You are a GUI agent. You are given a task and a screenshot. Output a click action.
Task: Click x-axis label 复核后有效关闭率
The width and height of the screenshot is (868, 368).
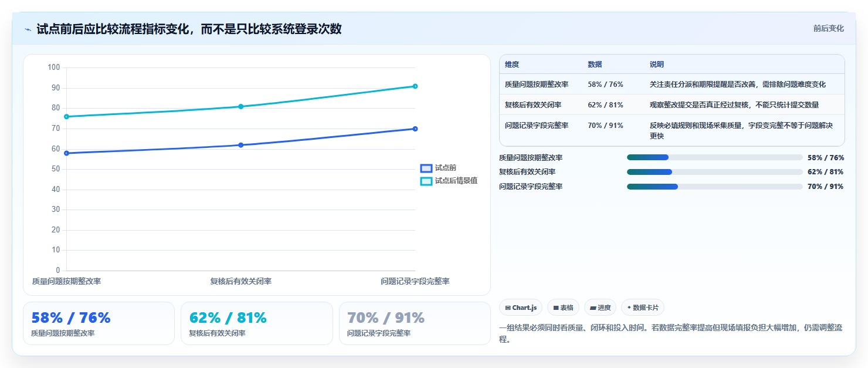tap(241, 281)
